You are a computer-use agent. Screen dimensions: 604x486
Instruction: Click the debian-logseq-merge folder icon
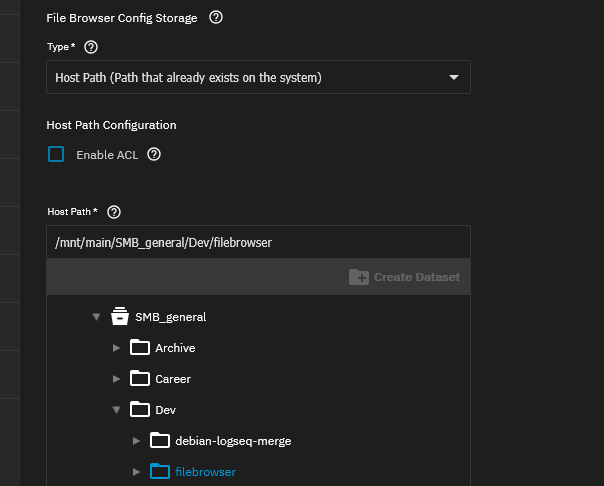[160, 441]
